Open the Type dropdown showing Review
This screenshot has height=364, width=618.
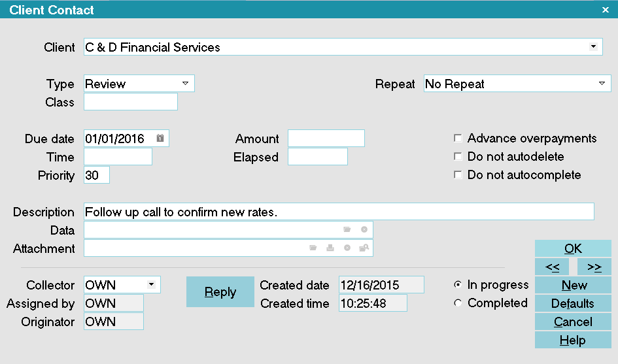click(x=185, y=84)
